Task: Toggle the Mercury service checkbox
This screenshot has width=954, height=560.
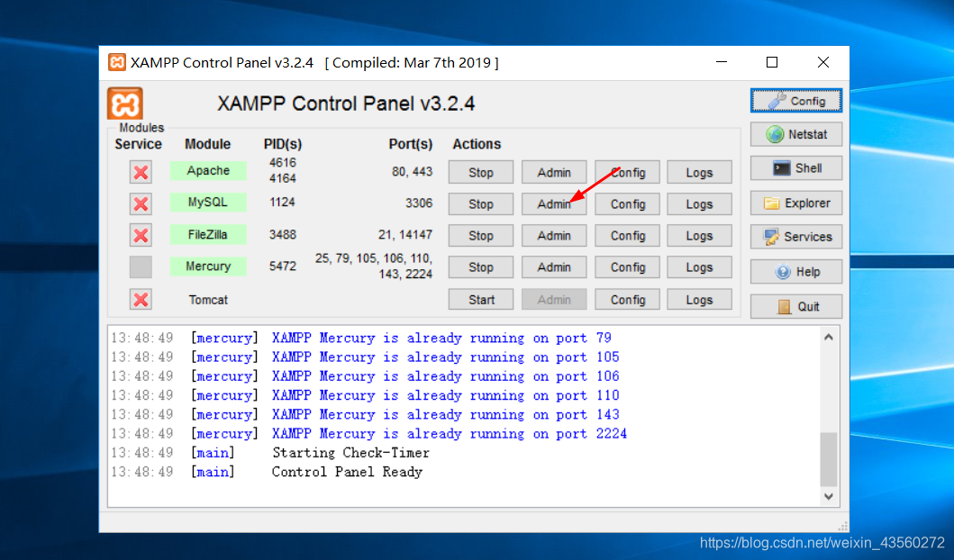Action: 141,266
